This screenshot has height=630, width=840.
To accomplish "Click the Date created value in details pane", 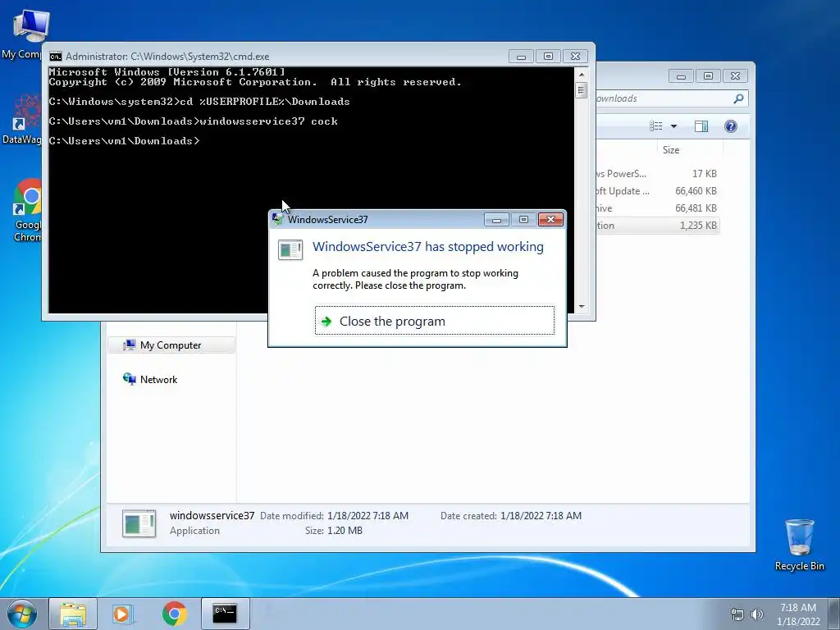I will pyautogui.click(x=541, y=516).
